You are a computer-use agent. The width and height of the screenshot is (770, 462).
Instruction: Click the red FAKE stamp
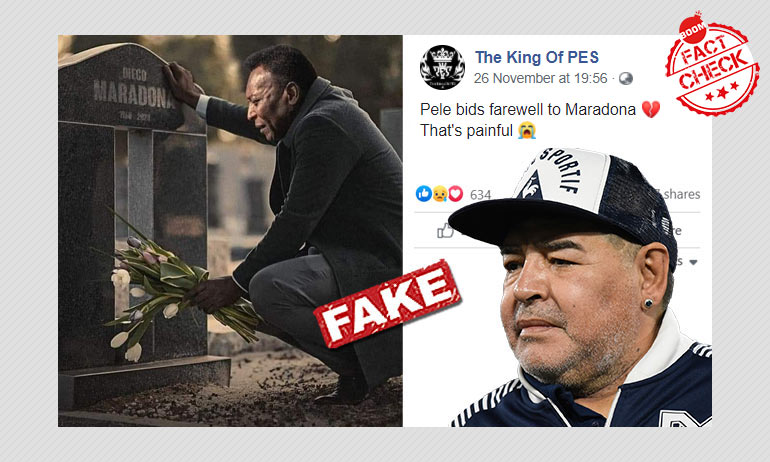(387, 304)
